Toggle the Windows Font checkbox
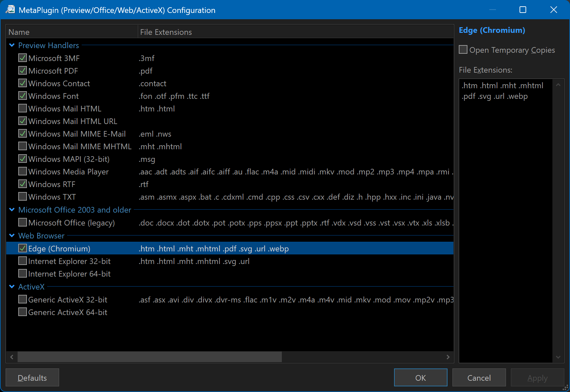Screen dimensions: 570x392 click(23, 96)
